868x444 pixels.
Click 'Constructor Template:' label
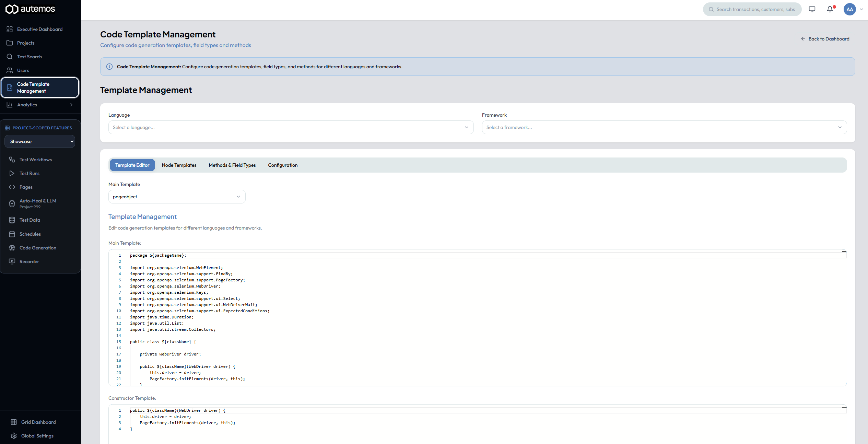132,398
